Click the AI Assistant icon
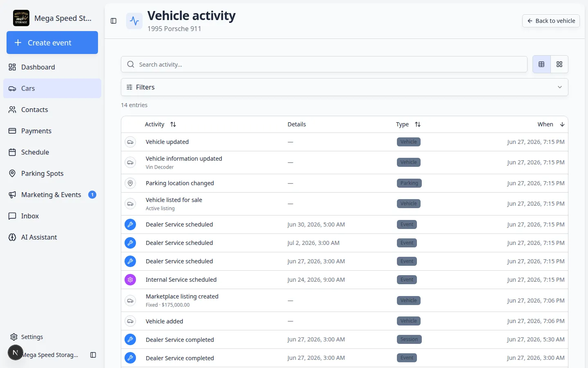The image size is (588, 368). coord(12,237)
